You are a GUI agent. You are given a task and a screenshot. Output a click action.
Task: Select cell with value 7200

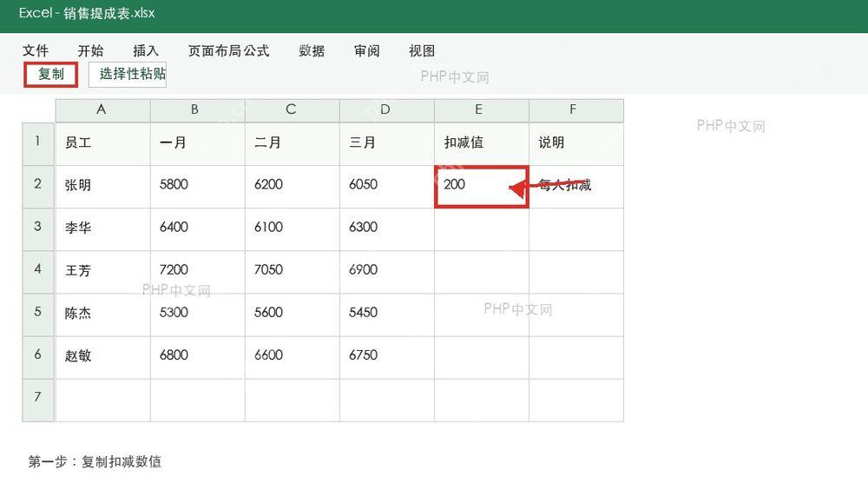pos(197,272)
